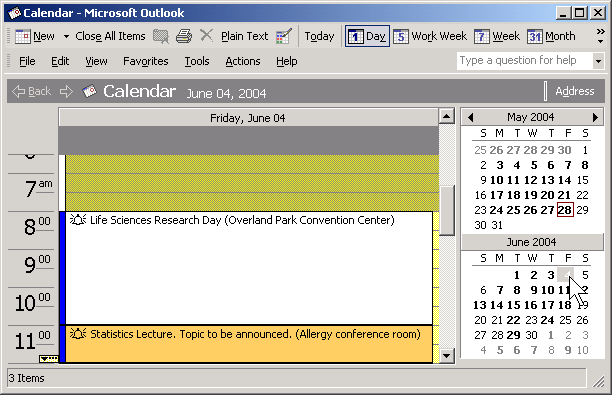This screenshot has height=395, width=612.
Task: Click the New appointment icon
Action: pos(22,36)
